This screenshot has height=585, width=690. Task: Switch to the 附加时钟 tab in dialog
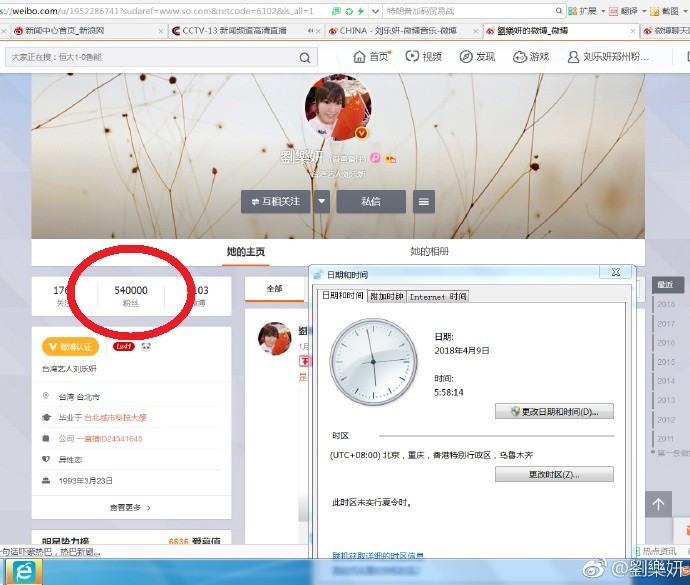click(x=386, y=296)
